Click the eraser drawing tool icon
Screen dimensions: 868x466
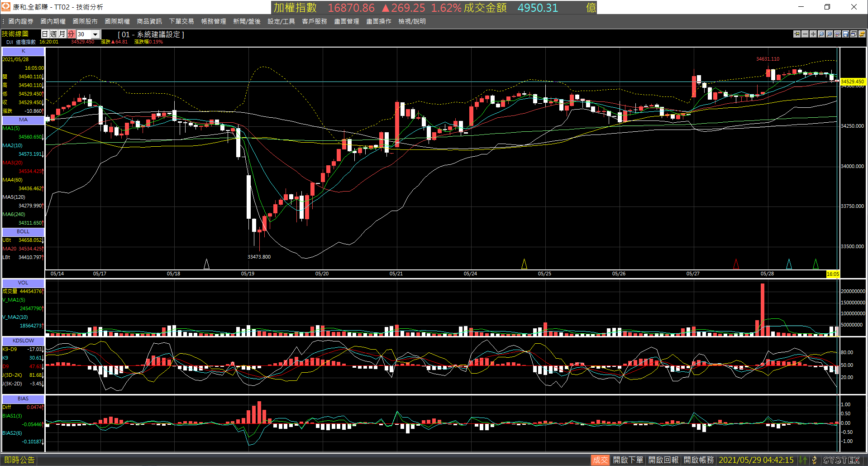838,34
